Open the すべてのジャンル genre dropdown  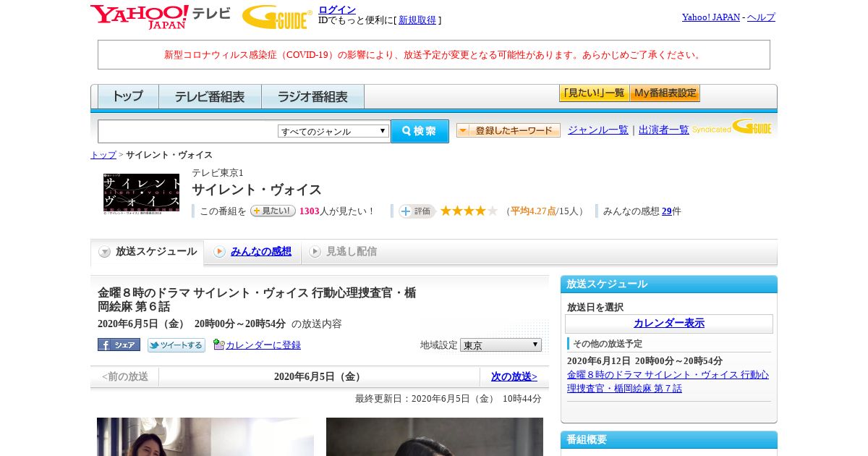333,131
